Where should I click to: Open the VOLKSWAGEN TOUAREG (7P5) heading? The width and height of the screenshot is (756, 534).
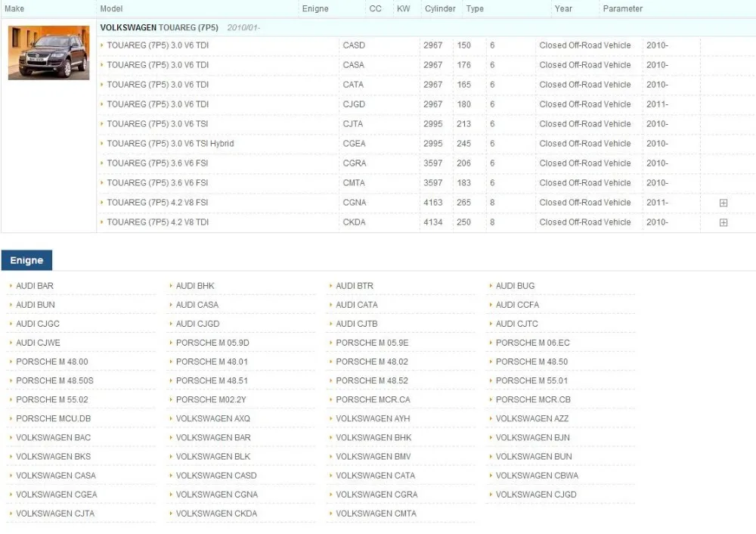click(159, 27)
